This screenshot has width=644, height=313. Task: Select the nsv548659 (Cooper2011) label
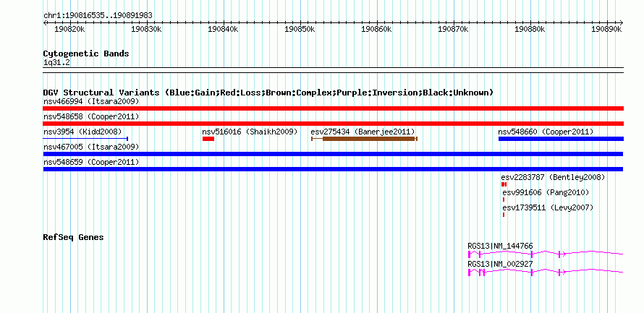pyautogui.click(x=91, y=162)
